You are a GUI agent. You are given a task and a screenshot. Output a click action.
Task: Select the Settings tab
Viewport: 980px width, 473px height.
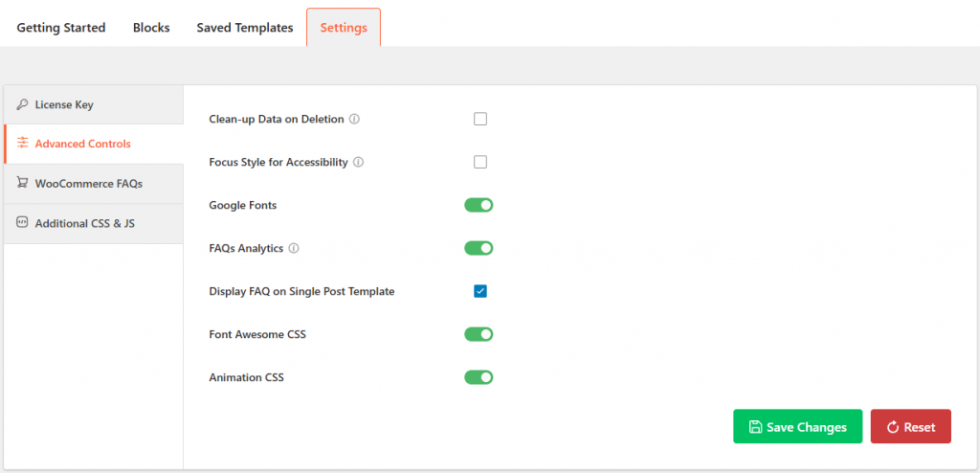point(344,28)
